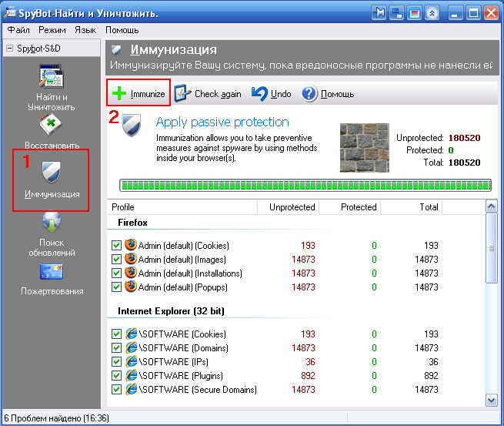Click the pin icon in title bar
The height and width of the screenshot is (426, 504).
pyautogui.click(x=379, y=13)
